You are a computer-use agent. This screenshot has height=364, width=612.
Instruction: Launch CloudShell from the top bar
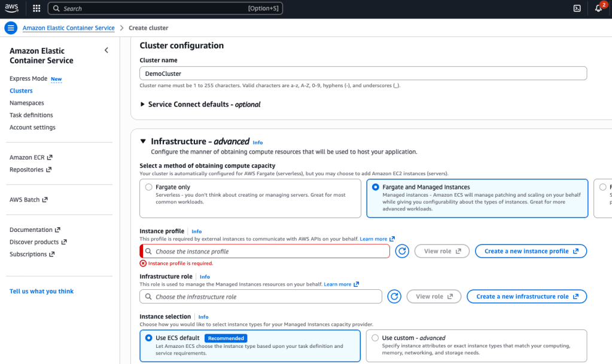click(577, 8)
